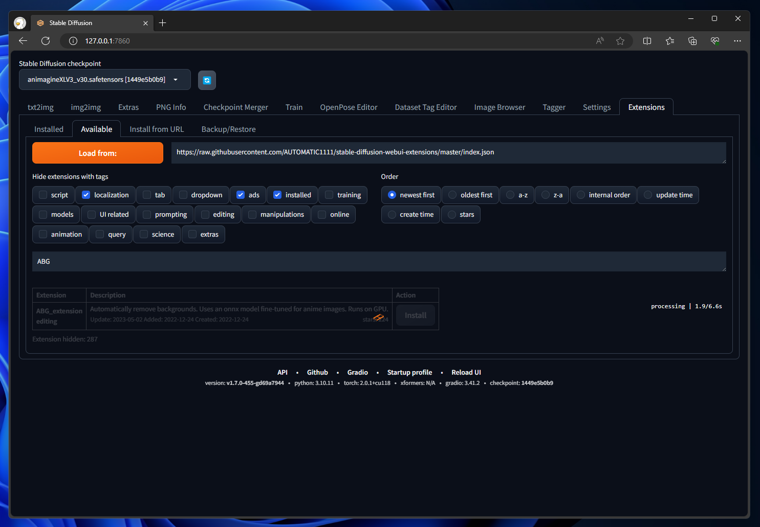
Task: Open browser essentials heart icon
Action: point(715,41)
